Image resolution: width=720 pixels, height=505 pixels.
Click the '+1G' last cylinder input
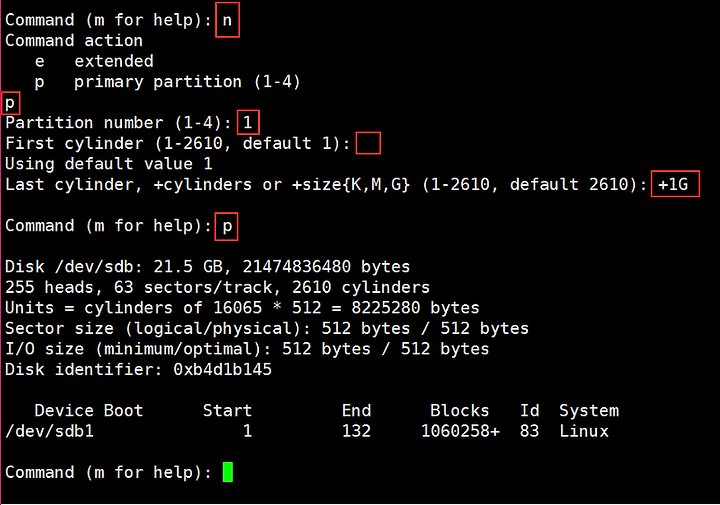[x=673, y=185]
